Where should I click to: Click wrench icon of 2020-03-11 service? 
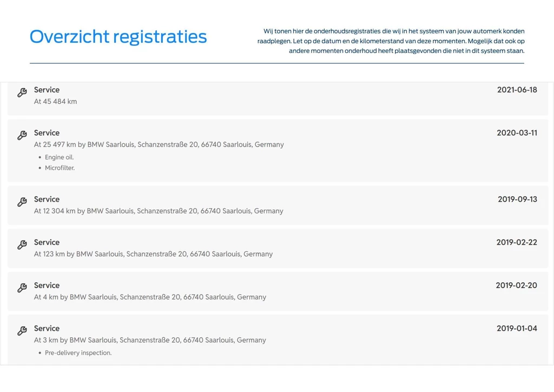point(22,135)
